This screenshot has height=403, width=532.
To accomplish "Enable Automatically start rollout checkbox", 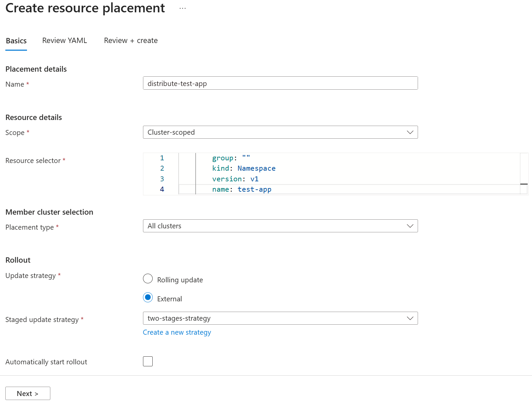I will (148, 361).
